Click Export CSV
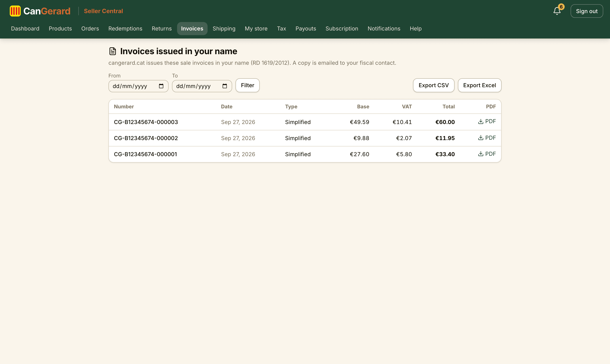 434,85
